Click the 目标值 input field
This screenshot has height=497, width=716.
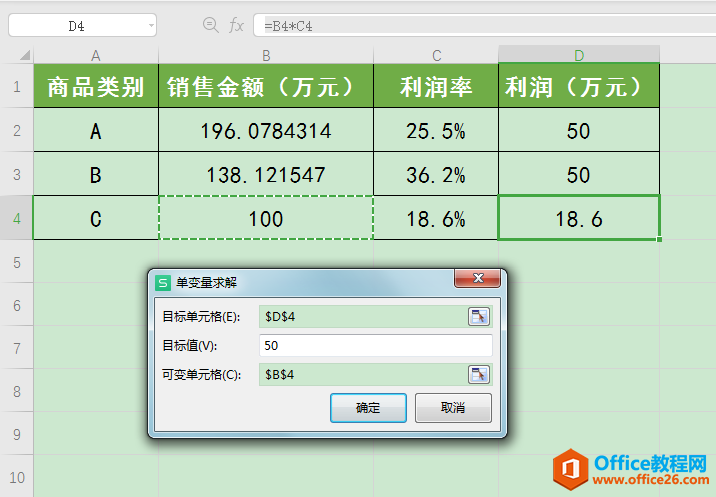pos(375,346)
